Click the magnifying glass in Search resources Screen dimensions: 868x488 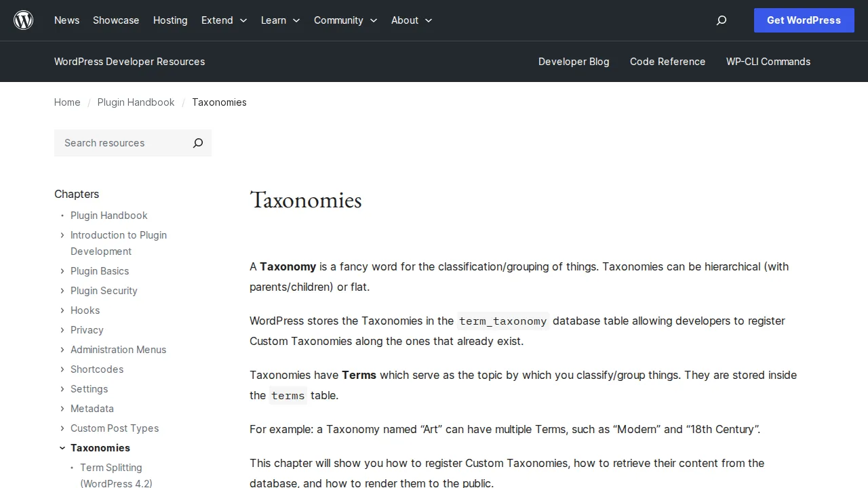click(197, 143)
